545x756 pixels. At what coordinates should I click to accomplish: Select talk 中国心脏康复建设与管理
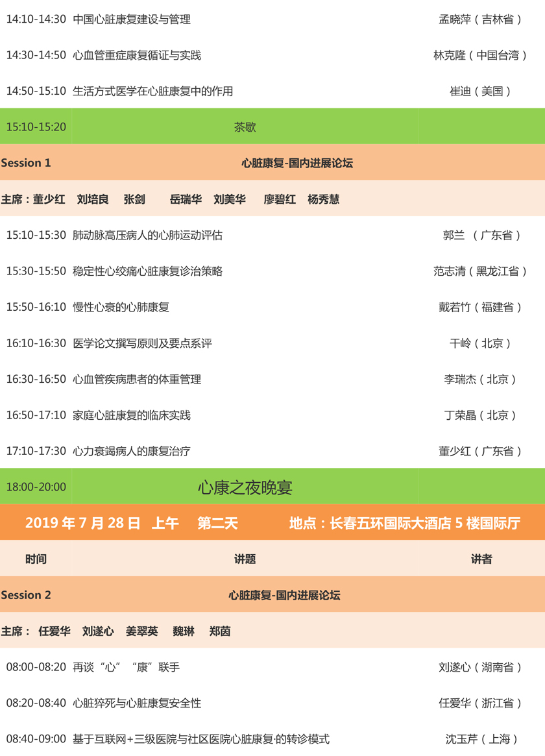tap(132, 19)
